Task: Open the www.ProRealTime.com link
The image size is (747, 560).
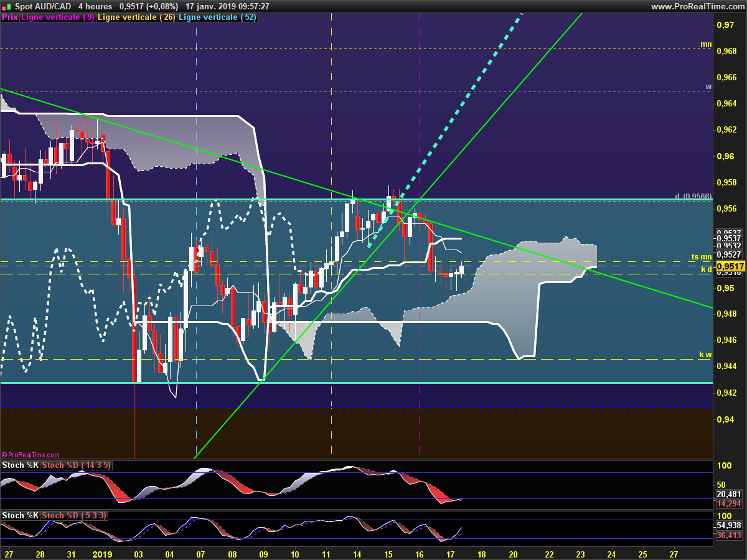Action: click(x=697, y=6)
